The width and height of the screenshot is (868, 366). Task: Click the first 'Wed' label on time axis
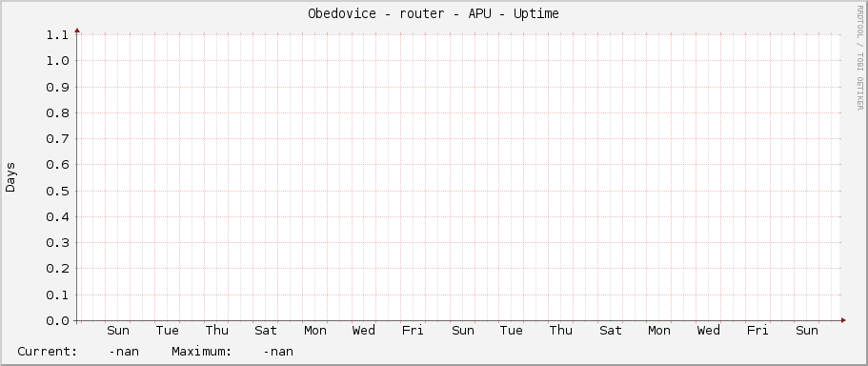click(364, 331)
